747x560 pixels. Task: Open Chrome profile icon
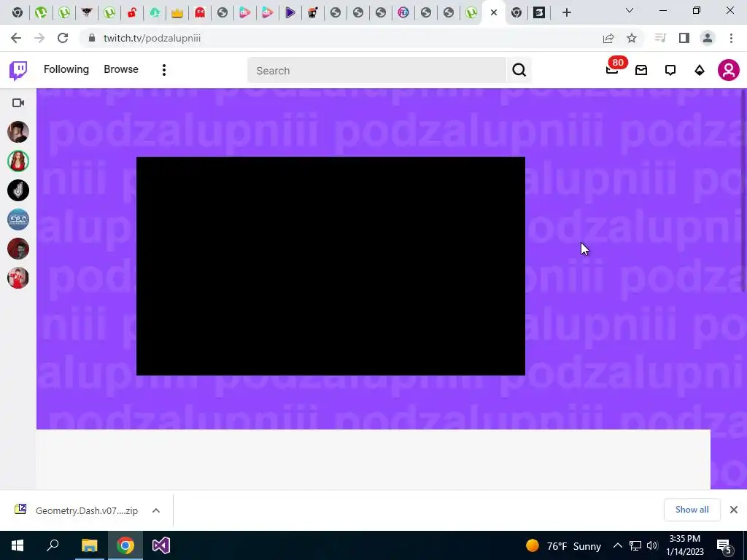708,38
